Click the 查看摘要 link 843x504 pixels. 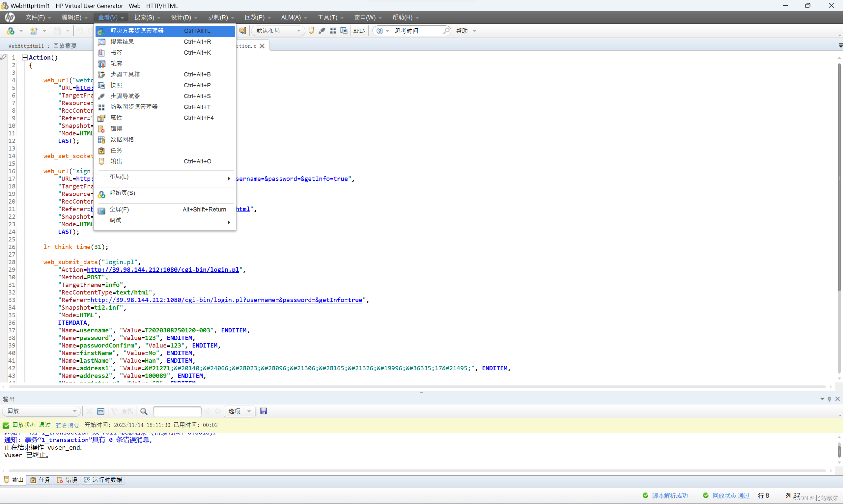67,425
